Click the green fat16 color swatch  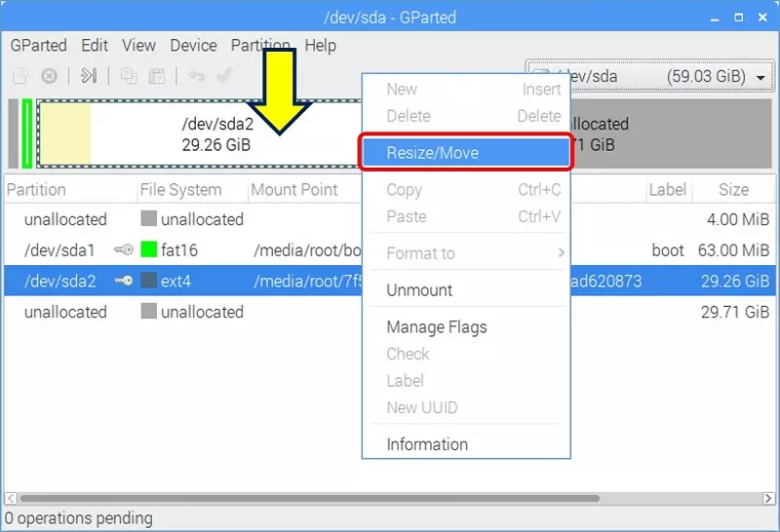(x=149, y=250)
